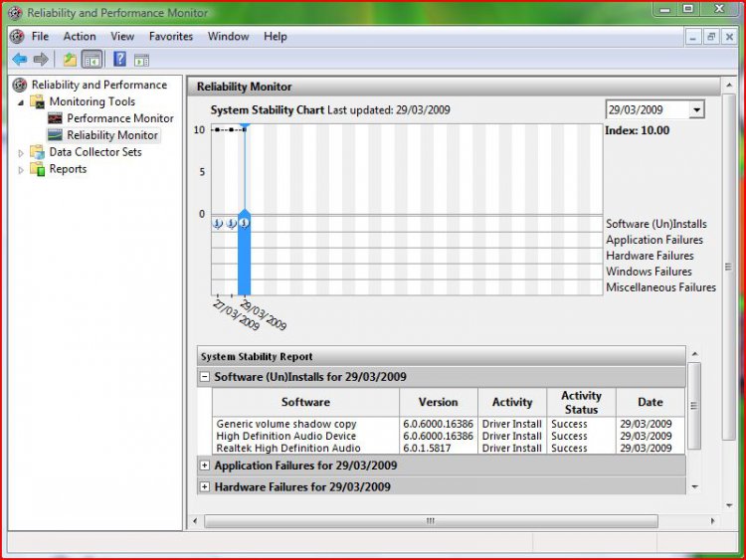Select the Generic volume shadow copy row
The height and width of the screenshot is (560, 746).
[449, 424]
